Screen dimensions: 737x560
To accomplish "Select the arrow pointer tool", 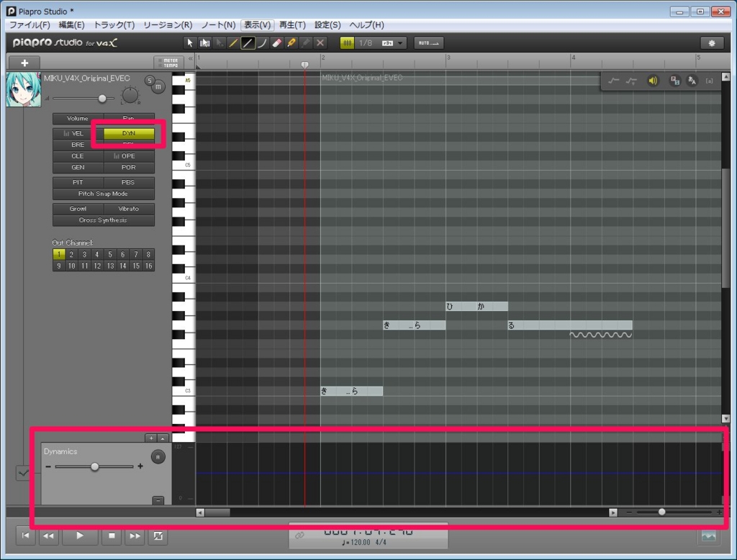I will pyautogui.click(x=191, y=43).
